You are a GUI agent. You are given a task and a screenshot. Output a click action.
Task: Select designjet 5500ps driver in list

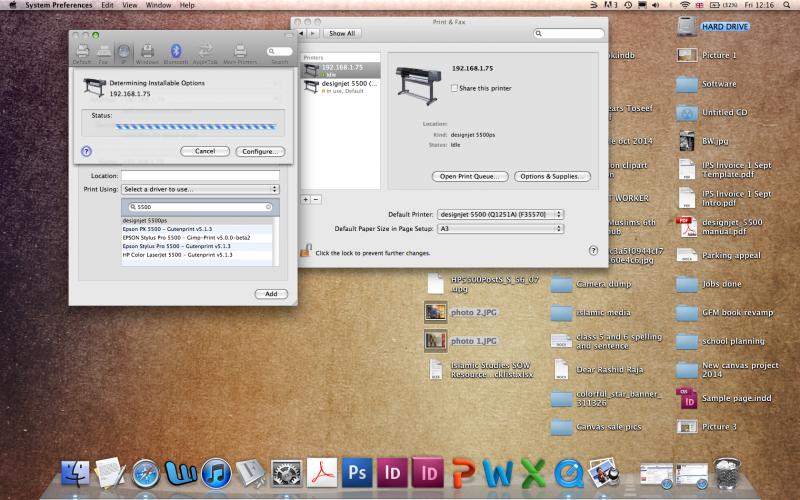[197, 220]
